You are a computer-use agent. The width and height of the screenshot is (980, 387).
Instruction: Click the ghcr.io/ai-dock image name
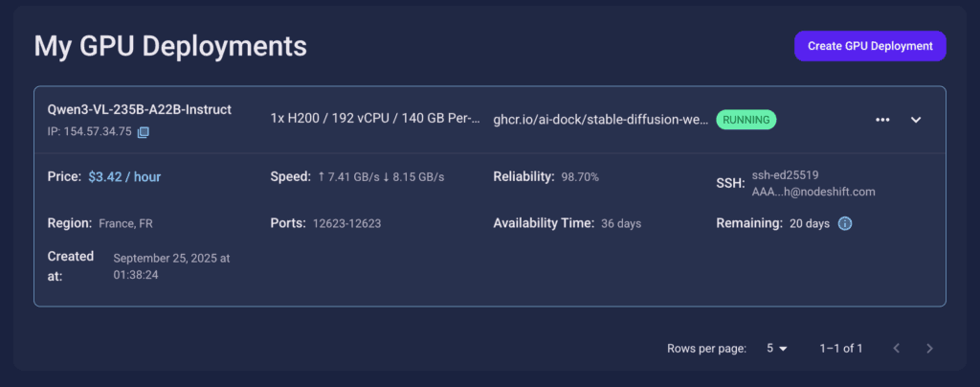point(600,120)
